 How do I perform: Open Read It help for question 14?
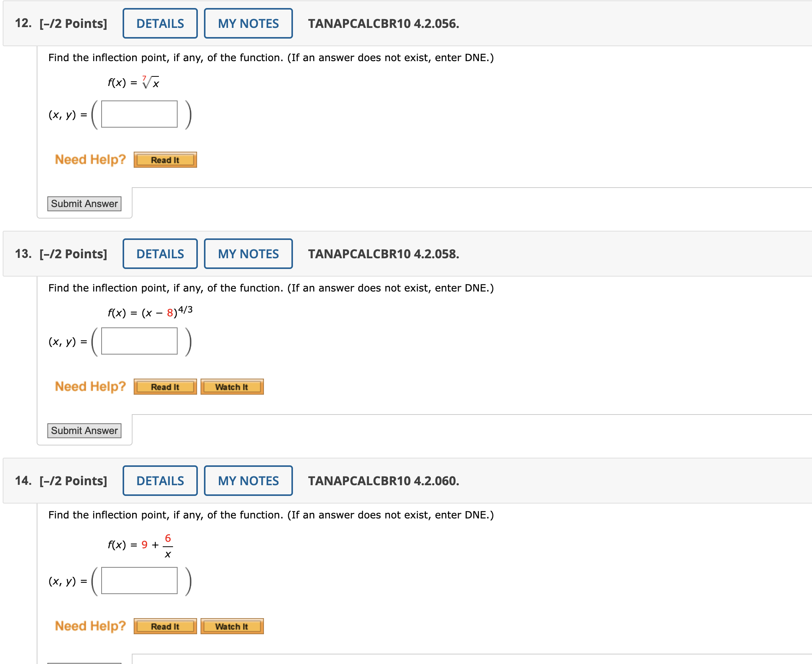tap(165, 626)
